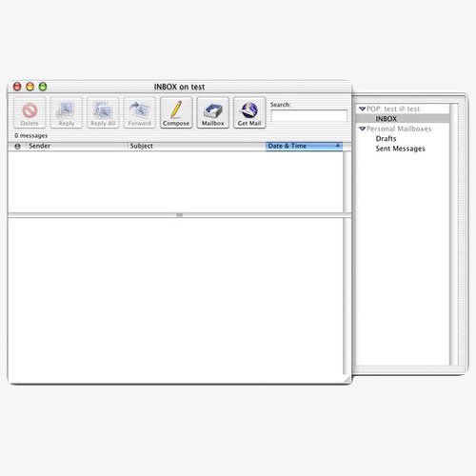
Task: Click the split pane divider handle
Action: [x=179, y=215]
